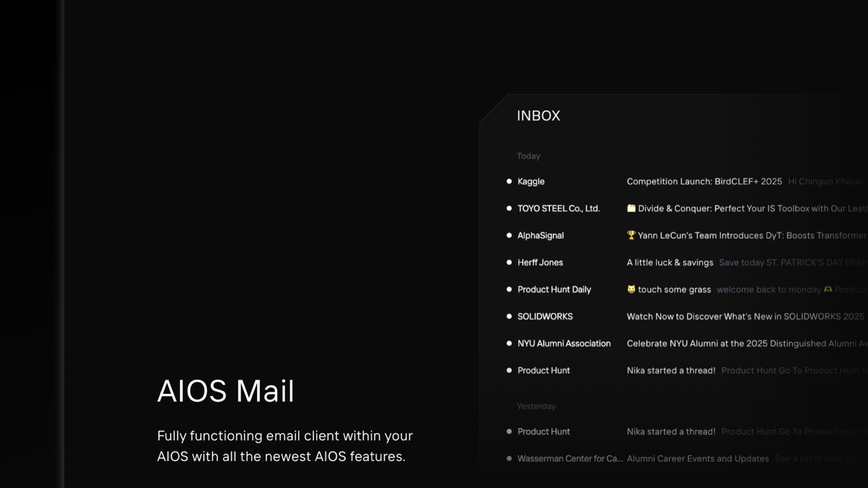Click the trophy emoji in AlphaSignal subject
Viewport: 868px width, 488px height.
click(x=631, y=235)
